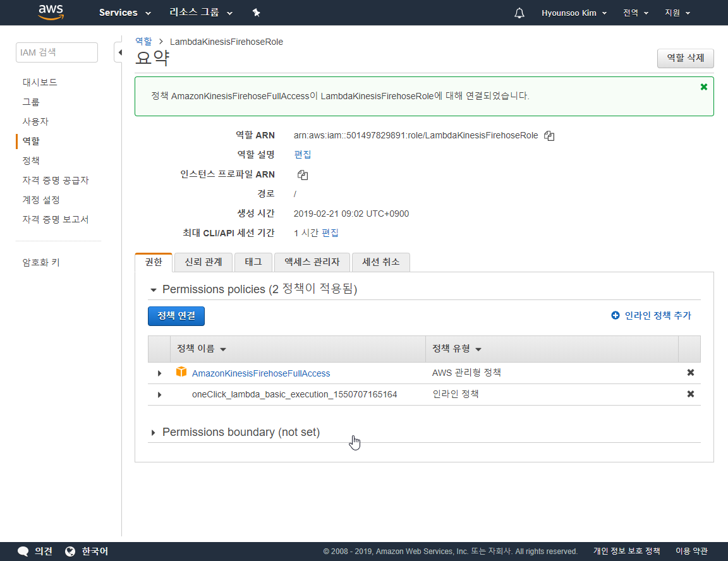Sort by 정책 유형 column header
The width and height of the screenshot is (728, 561).
tap(457, 349)
